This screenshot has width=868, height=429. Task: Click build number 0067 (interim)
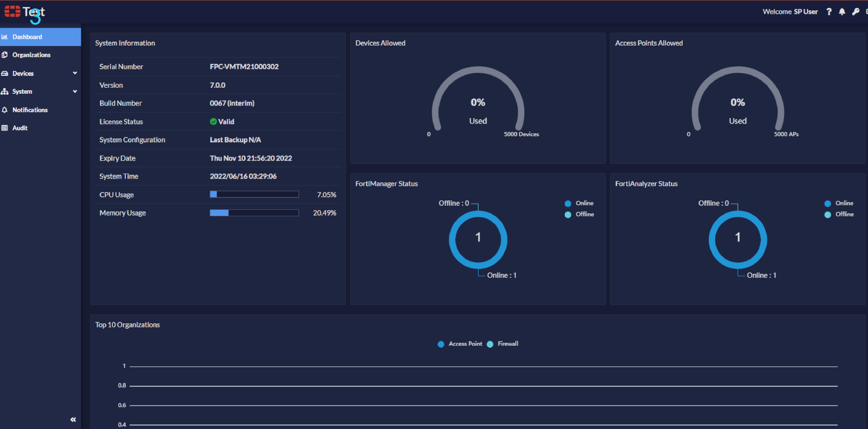tap(232, 103)
